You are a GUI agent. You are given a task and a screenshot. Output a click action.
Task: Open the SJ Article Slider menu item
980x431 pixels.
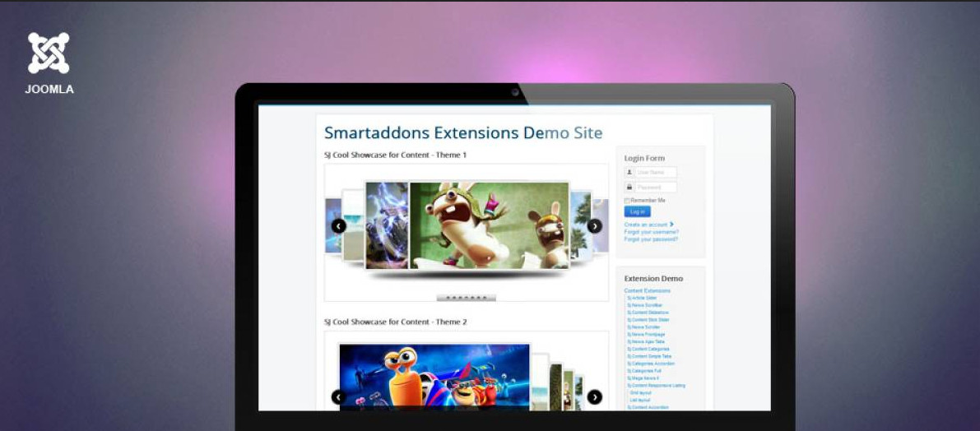pos(642,298)
